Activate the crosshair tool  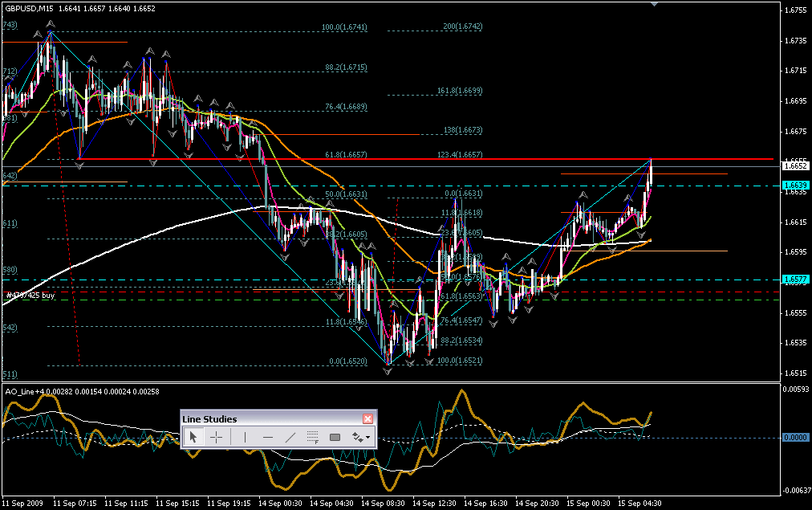click(216, 437)
